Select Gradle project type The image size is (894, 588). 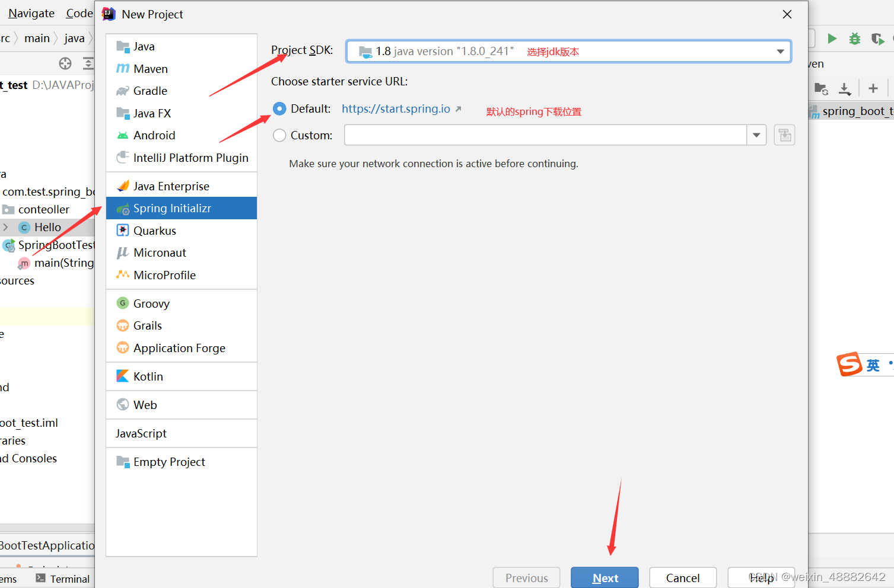[182, 91]
